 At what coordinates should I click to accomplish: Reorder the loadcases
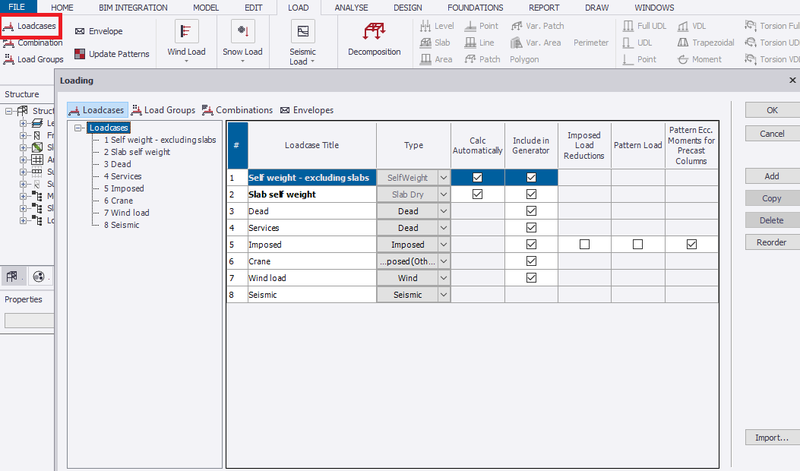[772, 242]
